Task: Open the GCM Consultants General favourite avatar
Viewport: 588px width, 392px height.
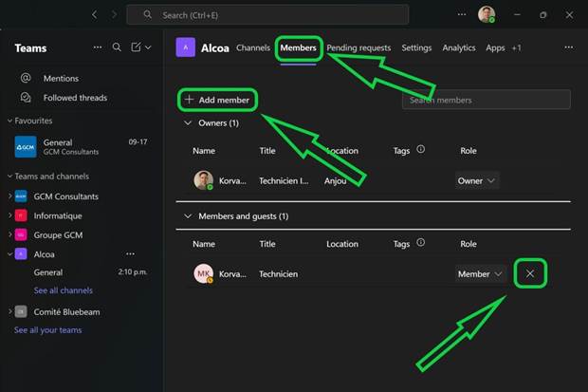Action: pyautogui.click(x=26, y=147)
